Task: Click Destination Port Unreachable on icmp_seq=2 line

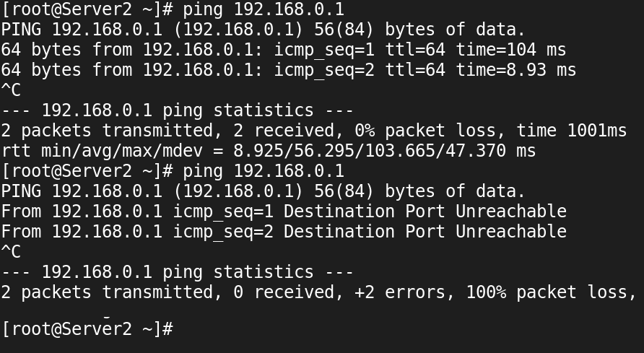Action: (425, 232)
